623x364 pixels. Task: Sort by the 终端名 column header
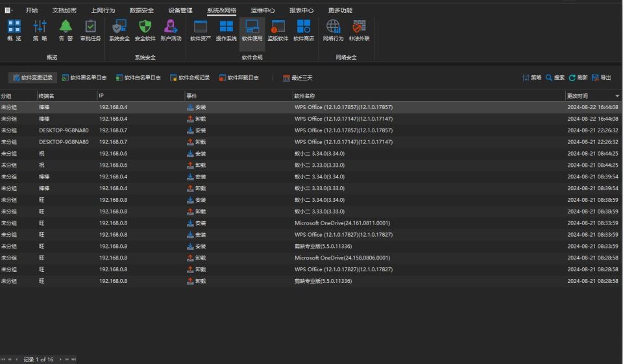pyautogui.click(x=67, y=96)
